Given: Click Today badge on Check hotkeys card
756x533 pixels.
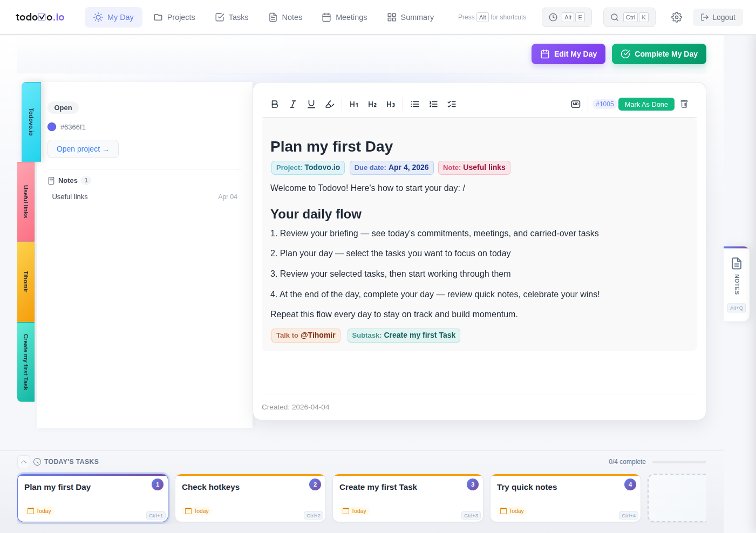Looking at the screenshot, I should click(197, 511).
